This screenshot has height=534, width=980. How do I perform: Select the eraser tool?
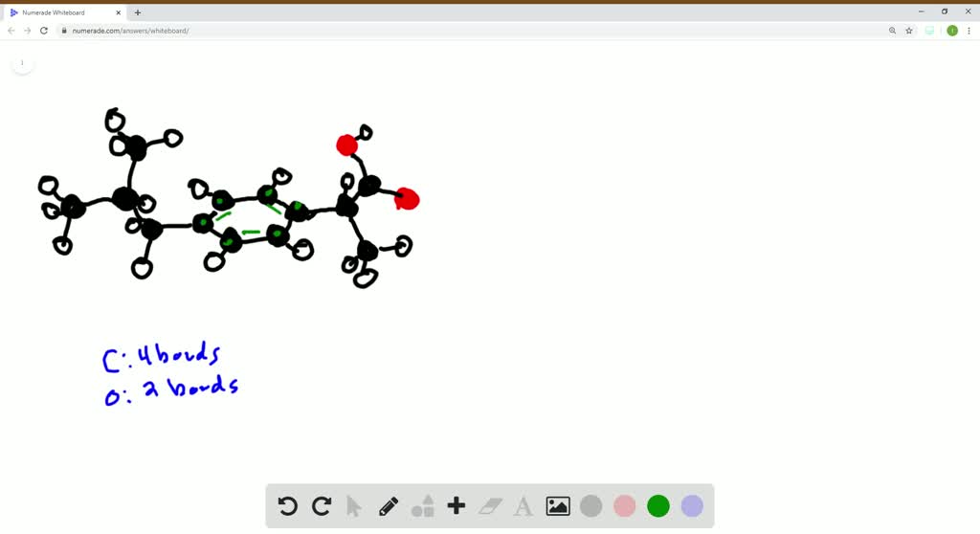(491, 506)
